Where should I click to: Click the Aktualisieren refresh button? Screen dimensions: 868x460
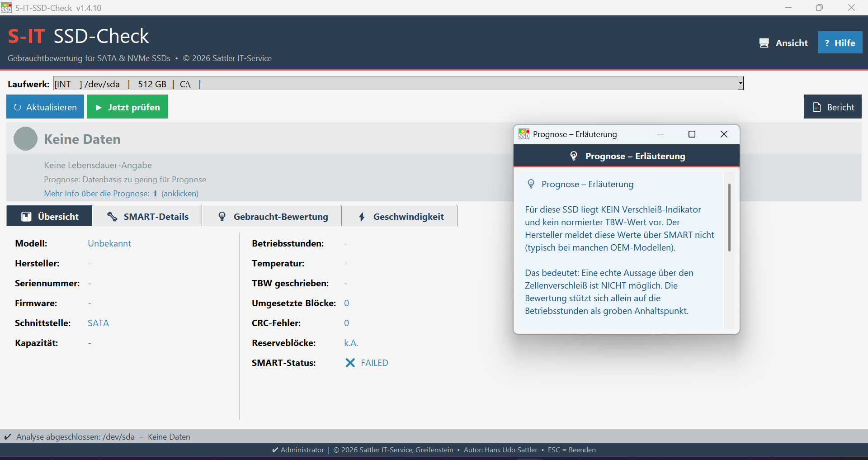pos(45,107)
